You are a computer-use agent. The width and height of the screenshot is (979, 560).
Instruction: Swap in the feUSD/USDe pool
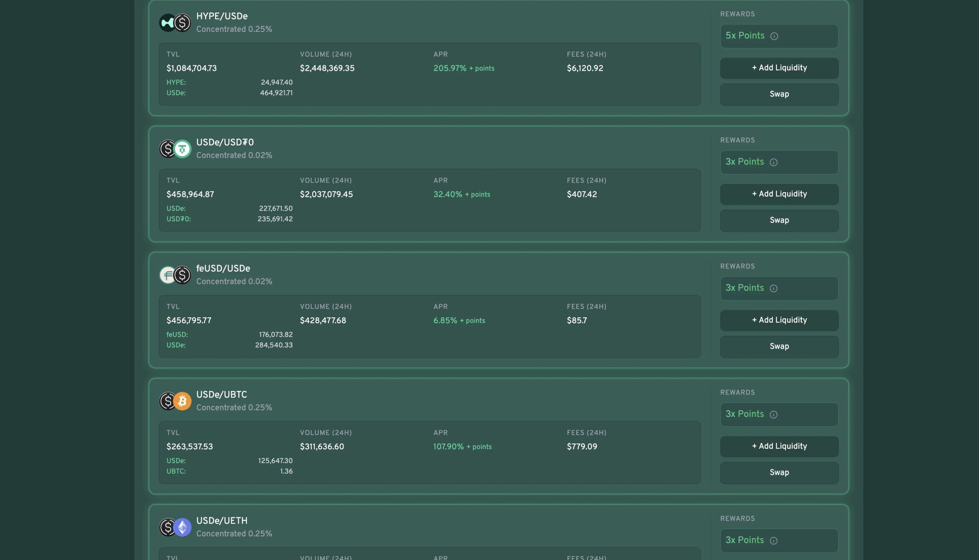click(779, 347)
